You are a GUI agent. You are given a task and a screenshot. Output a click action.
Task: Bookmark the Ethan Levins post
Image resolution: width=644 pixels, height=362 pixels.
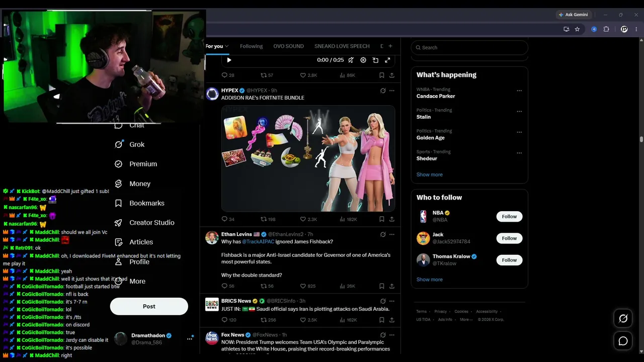click(x=381, y=286)
